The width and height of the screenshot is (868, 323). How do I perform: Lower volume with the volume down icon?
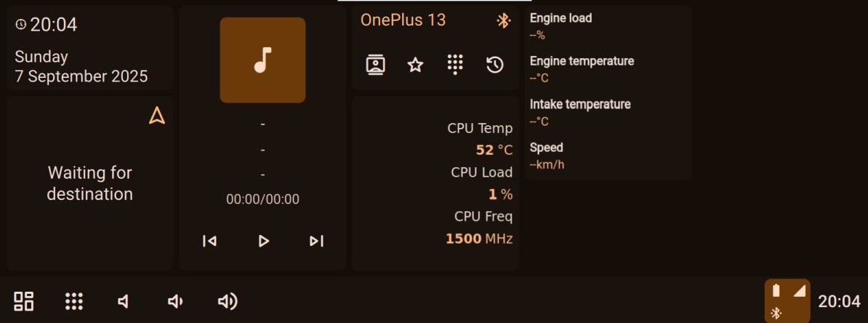click(175, 301)
